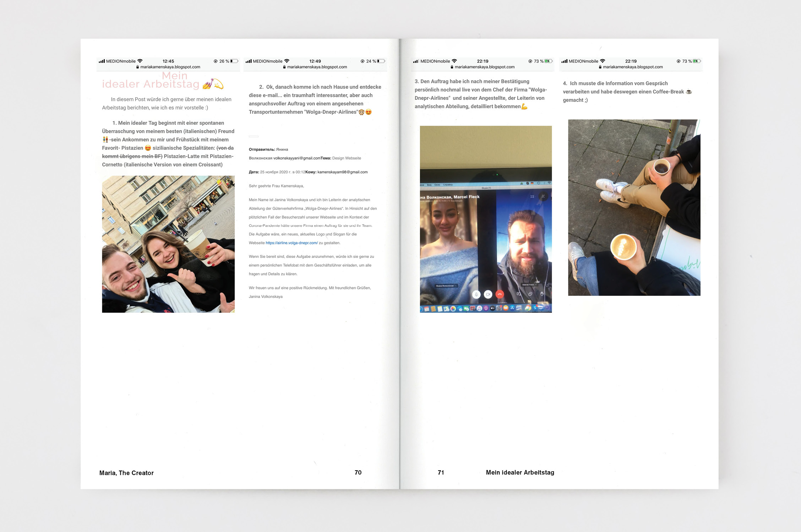This screenshot has width=801, height=532.
Task: Click recipient email kamenskayam98@gmail.com
Action: point(342,172)
